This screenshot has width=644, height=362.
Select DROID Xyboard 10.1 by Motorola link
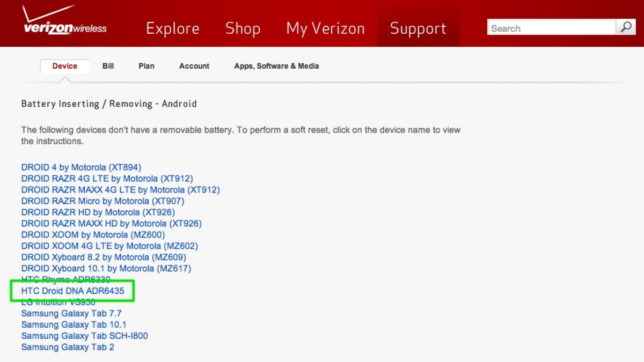[106, 269]
